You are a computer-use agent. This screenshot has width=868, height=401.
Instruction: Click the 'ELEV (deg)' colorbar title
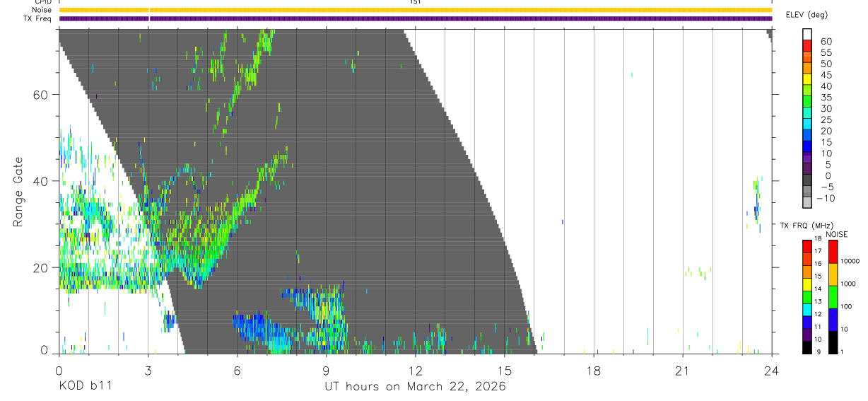tap(806, 15)
